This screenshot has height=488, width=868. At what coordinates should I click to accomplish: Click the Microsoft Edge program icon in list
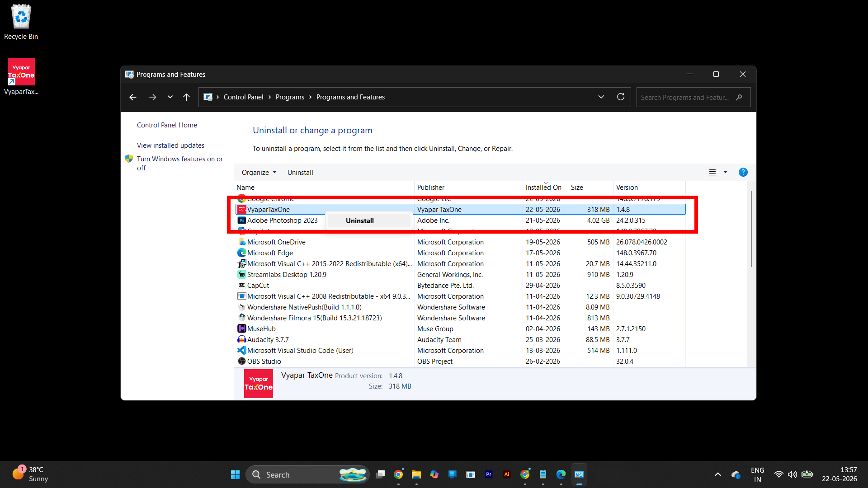[242, 253]
